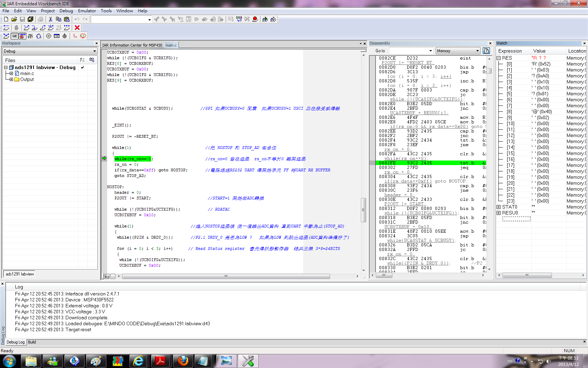Viewport: 588px width, 368px height.
Task: Open the Emulator menu
Action: coord(87,11)
